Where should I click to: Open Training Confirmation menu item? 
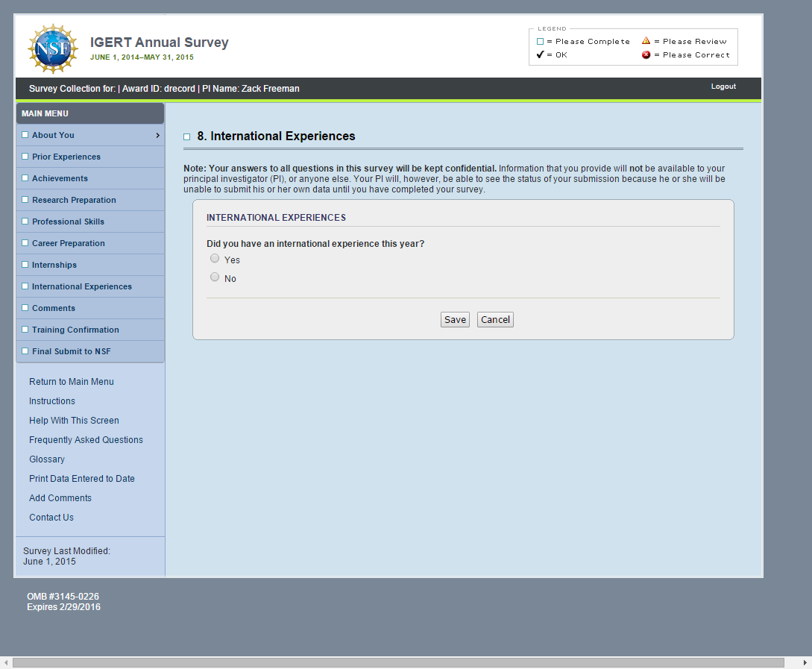click(75, 330)
